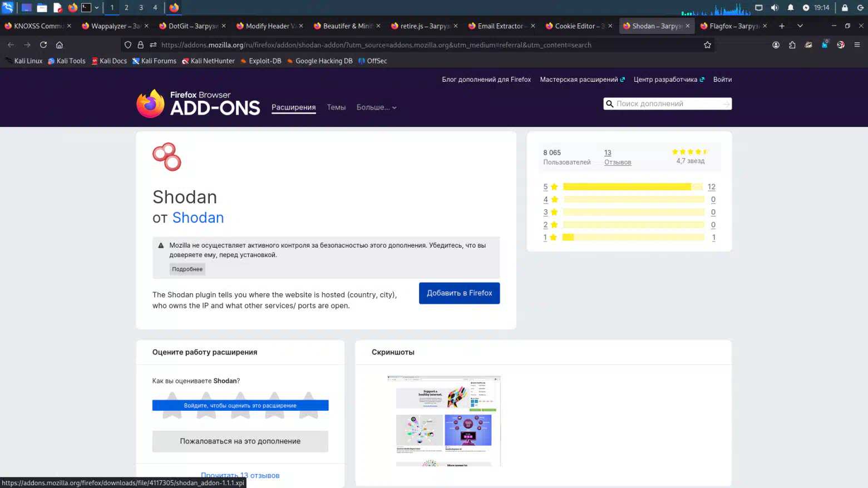Switch to workspace 4
Screen dimensions: 868x488
click(x=155, y=8)
